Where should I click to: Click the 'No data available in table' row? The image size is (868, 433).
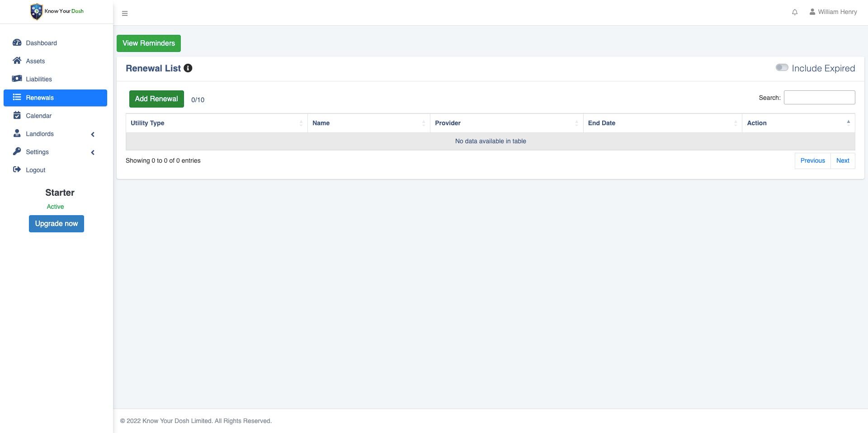coord(491,141)
